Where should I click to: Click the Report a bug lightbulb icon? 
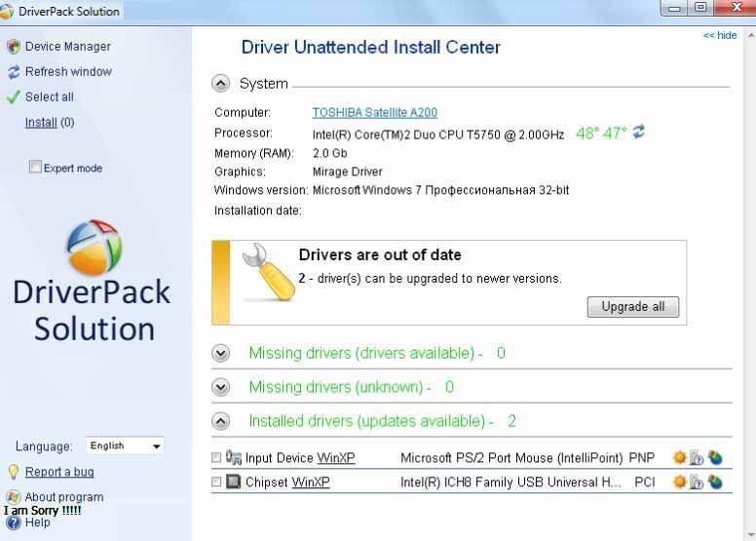(x=13, y=472)
